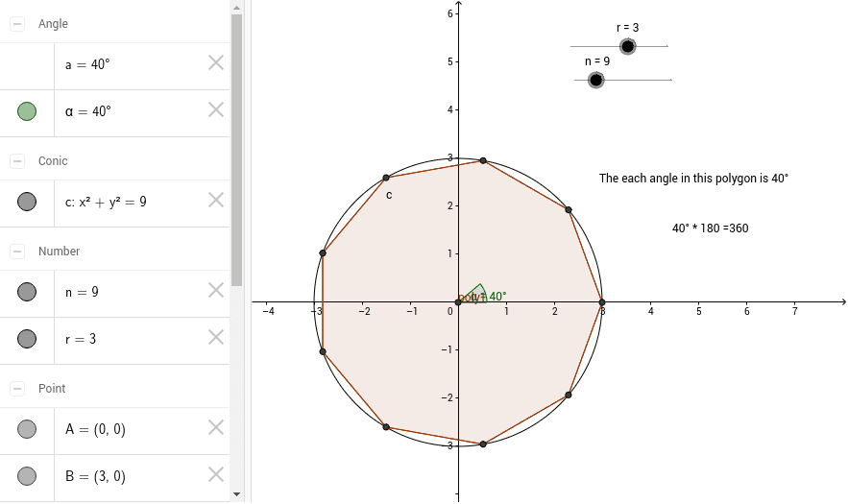The image size is (848, 504).
Task: Select the a = 40° definition text
Action: pos(87,65)
